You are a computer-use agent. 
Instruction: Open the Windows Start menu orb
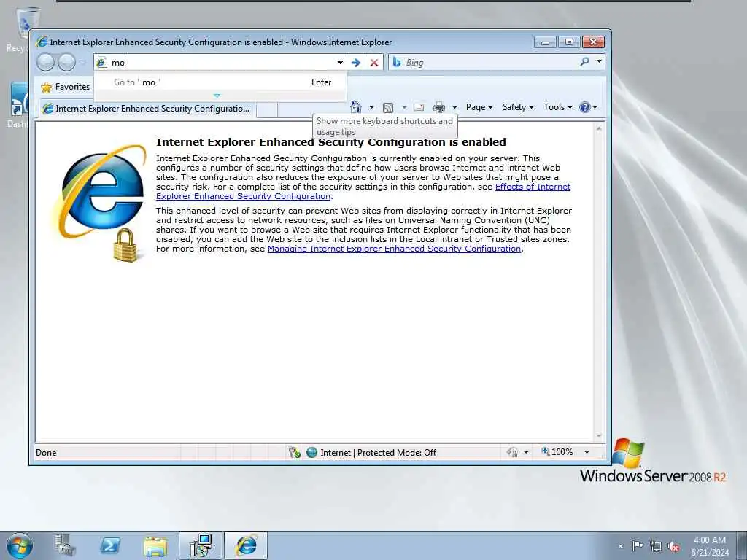pos(20,545)
